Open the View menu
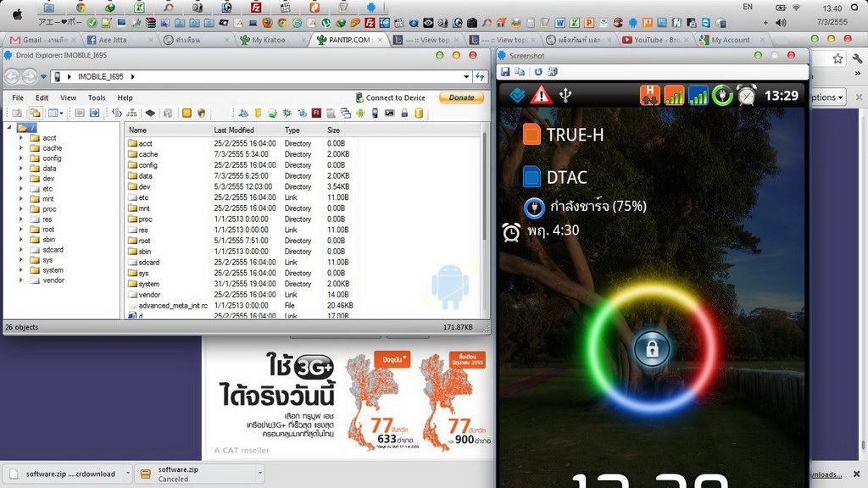Viewport: 868px width, 488px height. [x=68, y=97]
